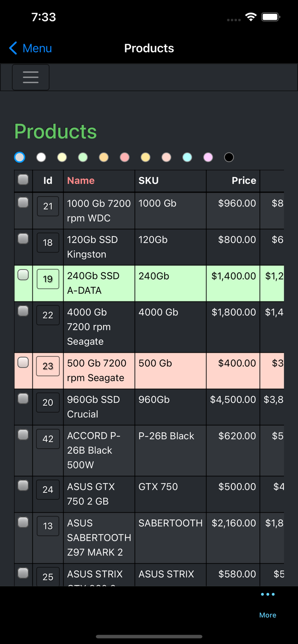
Task: Choose the teal color swatch
Action: (x=187, y=157)
